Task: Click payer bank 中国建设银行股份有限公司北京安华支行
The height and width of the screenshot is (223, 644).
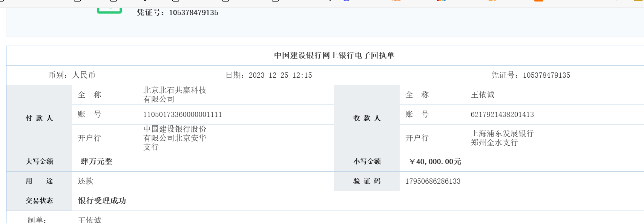Action: coord(175,138)
